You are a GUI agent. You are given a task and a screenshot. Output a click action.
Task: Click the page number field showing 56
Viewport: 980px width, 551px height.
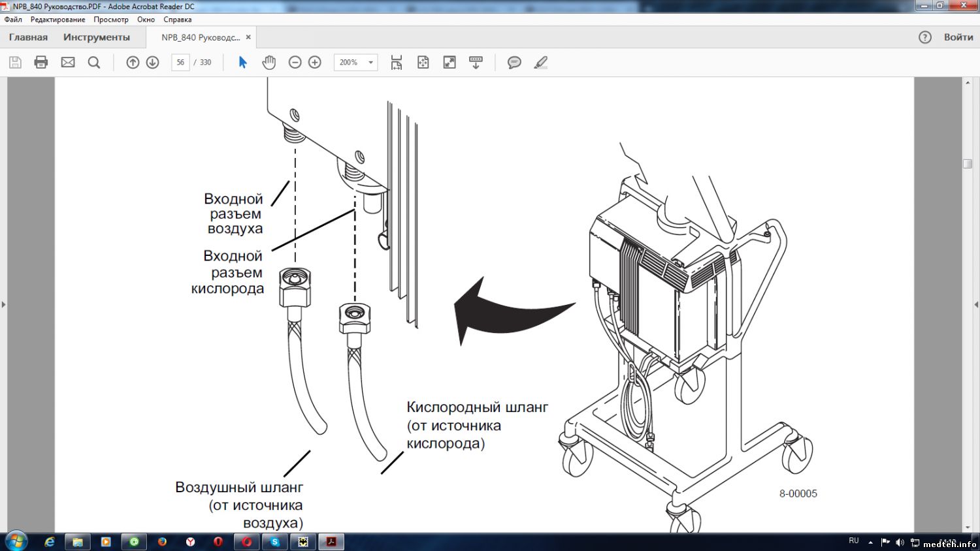coord(180,63)
